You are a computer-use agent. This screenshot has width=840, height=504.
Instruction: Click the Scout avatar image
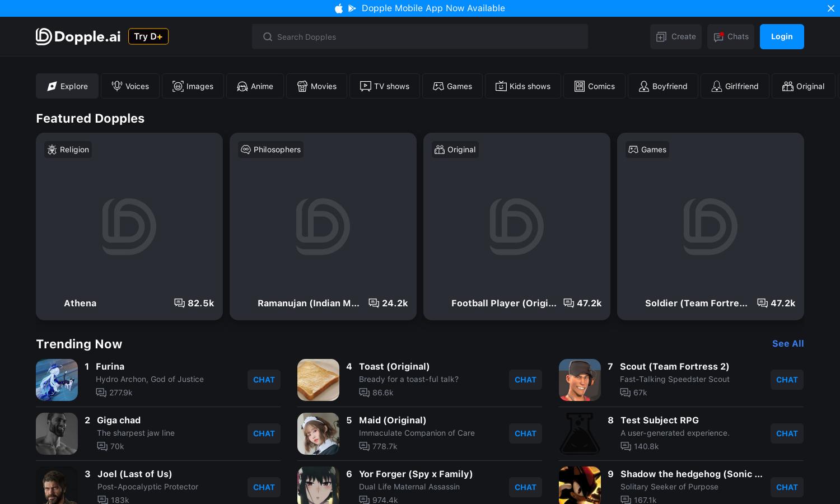coord(580,380)
